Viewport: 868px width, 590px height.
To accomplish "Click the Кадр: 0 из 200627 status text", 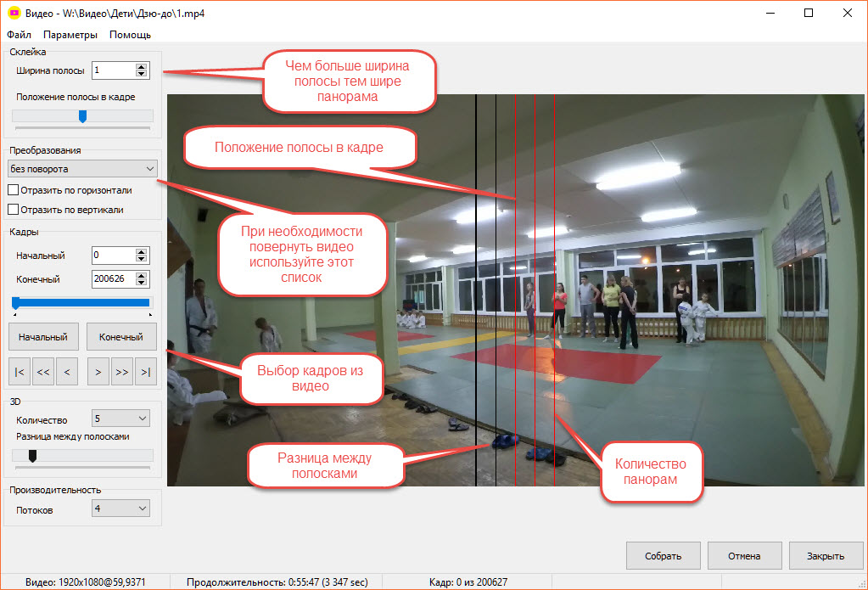I will pyautogui.click(x=468, y=582).
